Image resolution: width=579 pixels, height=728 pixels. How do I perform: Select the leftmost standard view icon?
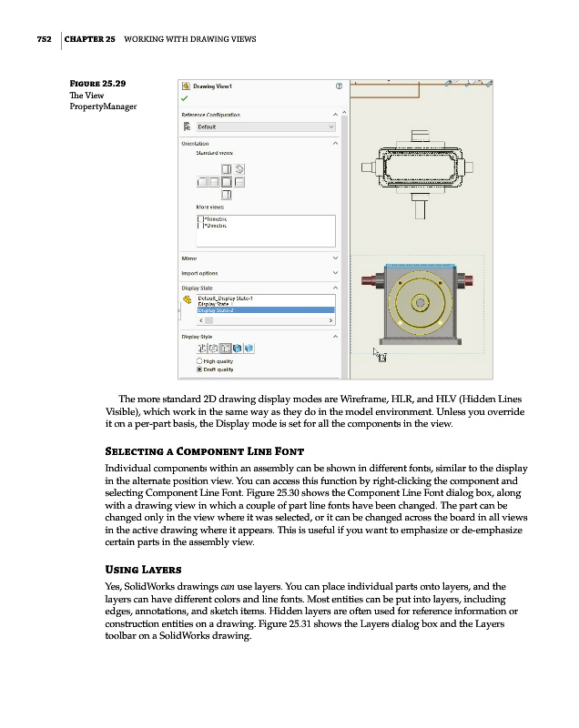[201, 182]
